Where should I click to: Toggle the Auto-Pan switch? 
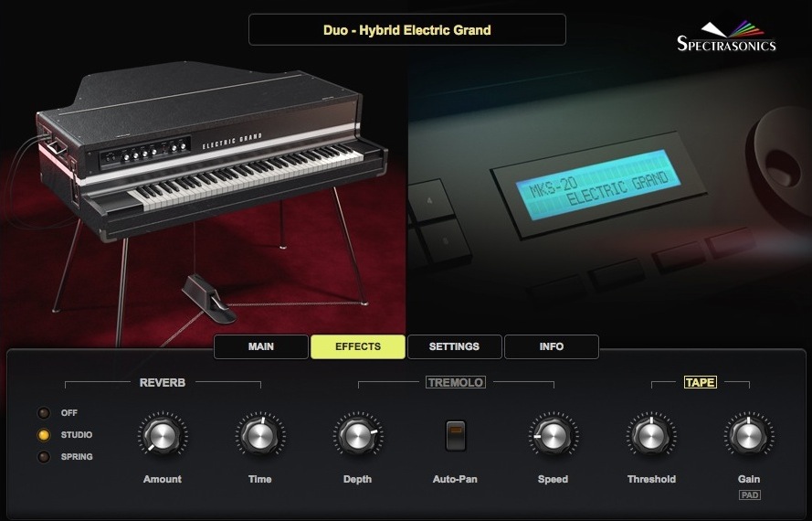point(456,435)
